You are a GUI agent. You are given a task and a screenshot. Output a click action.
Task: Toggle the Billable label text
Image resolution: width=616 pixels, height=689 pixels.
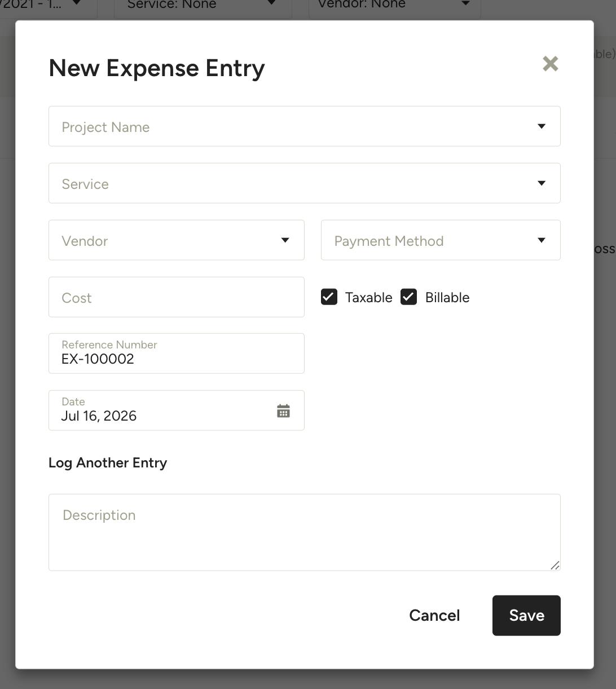tap(447, 298)
